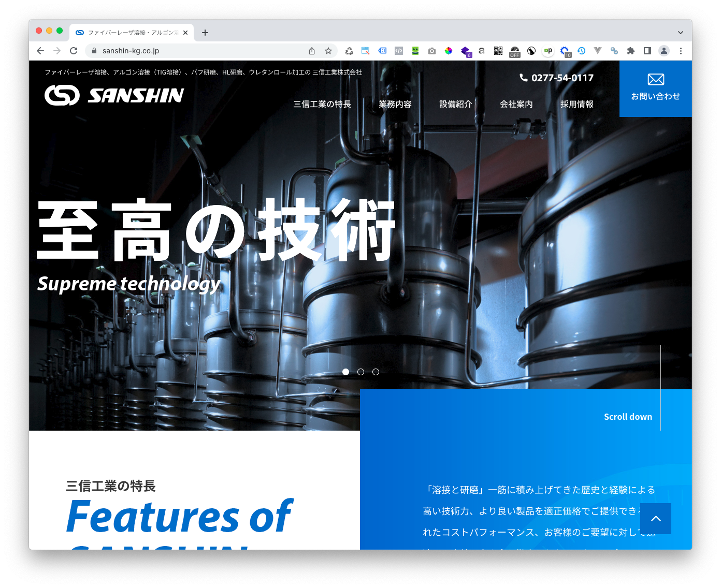The image size is (721, 588).
Task: Open the 業務内容 menu item
Action: [x=395, y=104]
